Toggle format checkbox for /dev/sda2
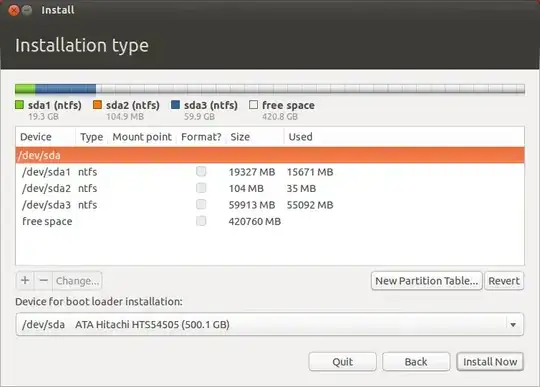This screenshot has height=387, width=540. (x=201, y=188)
